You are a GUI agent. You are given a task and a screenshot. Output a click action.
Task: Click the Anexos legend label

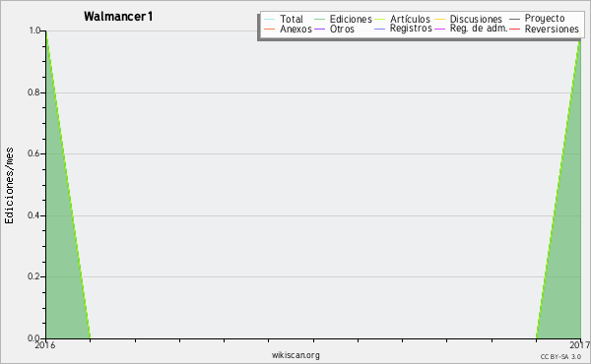click(x=295, y=29)
